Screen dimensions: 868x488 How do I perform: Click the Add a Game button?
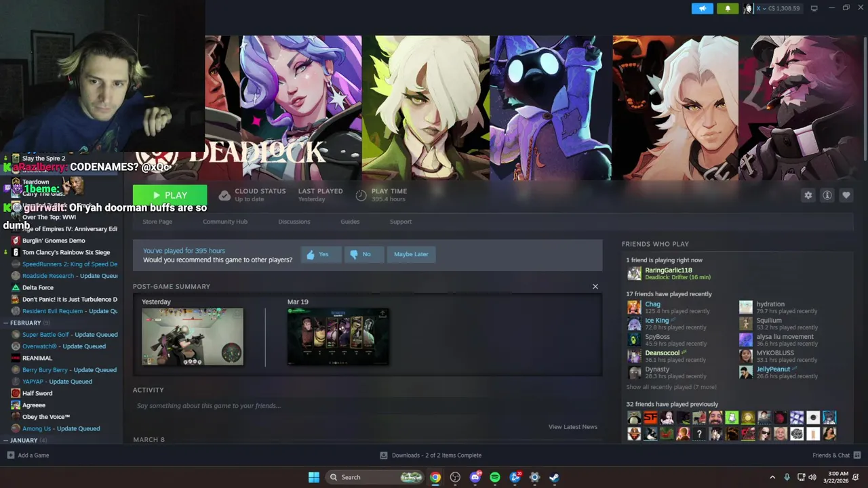tap(28, 455)
